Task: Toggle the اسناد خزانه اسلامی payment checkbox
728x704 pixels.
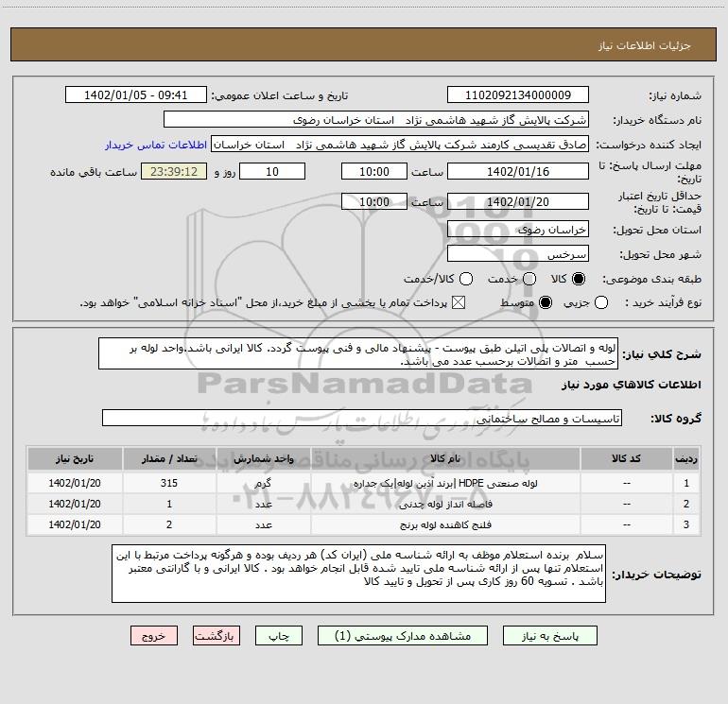Action: (x=459, y=302)
